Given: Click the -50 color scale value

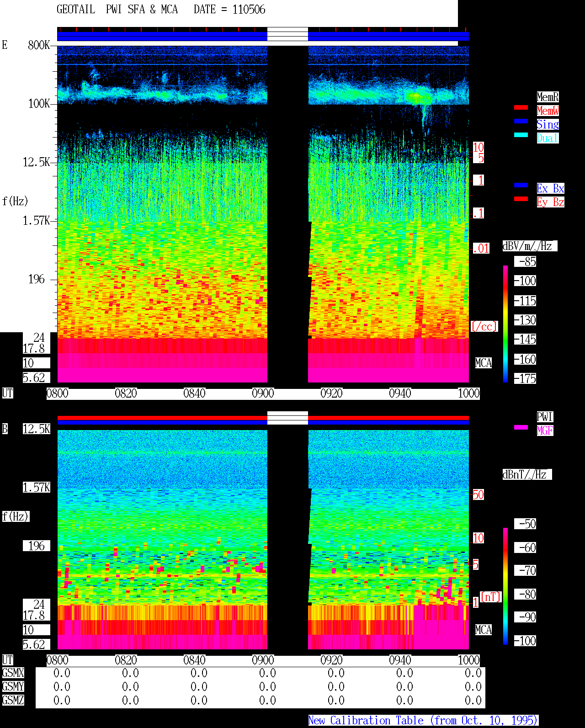Looking at the screenshot, I should 525,524.
